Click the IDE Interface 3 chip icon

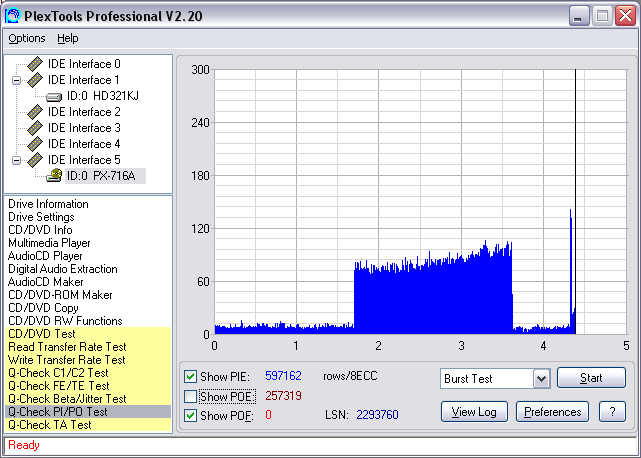pos(35,128)
